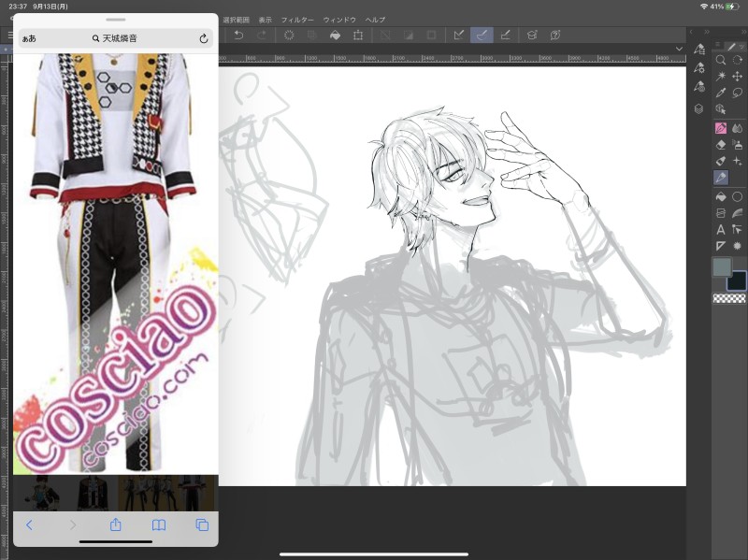Open the Brush Size palette icon
Viewport: 748px width, 560px height.
699,86
